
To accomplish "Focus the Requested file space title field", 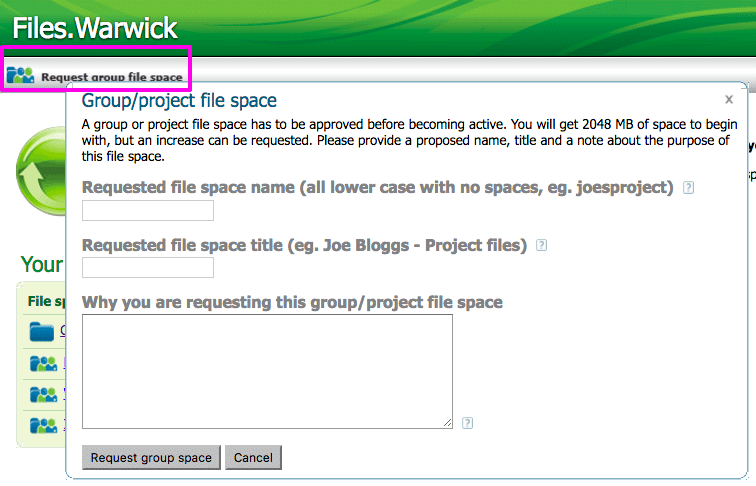I will point(148,267).
